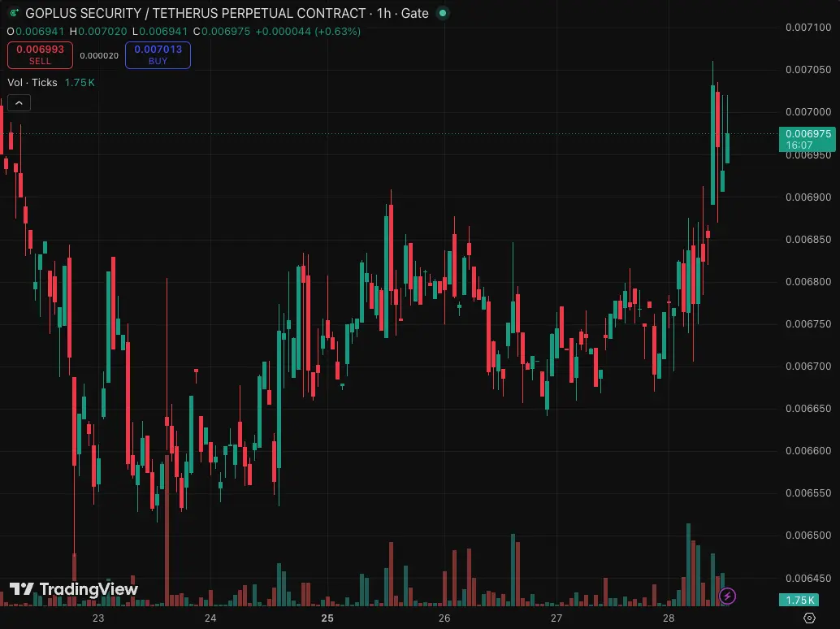Click the TradingView logo
The height and width of the screenshot is (629, 840).
[74, 589]
